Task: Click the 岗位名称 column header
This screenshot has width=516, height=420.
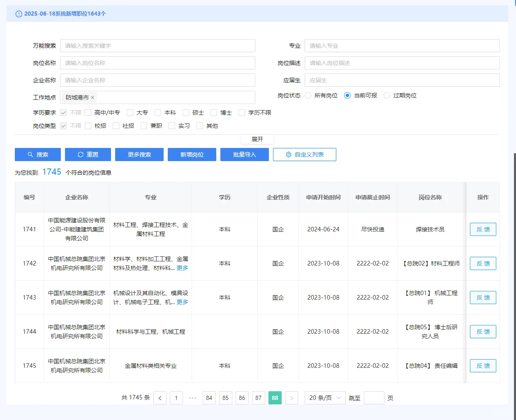Action: coord(430,197)
